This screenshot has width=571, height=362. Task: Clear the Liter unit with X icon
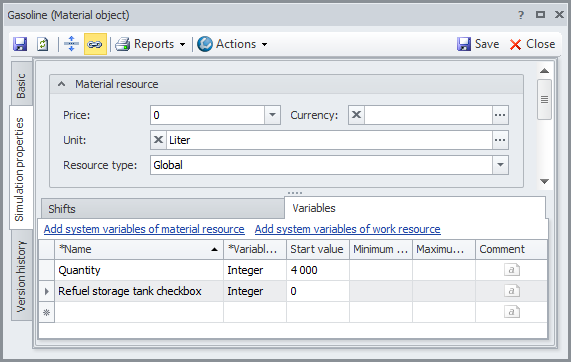(x=158, y=140)
